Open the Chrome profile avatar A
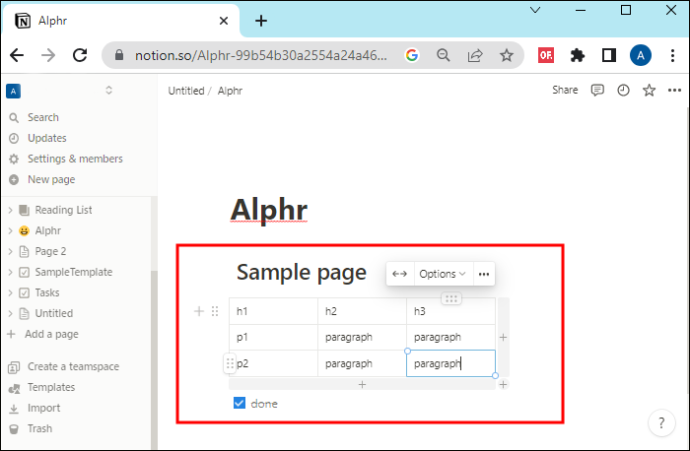Viewport: 690px width, 451px height. pyautogui.click(x=640, y=55)
